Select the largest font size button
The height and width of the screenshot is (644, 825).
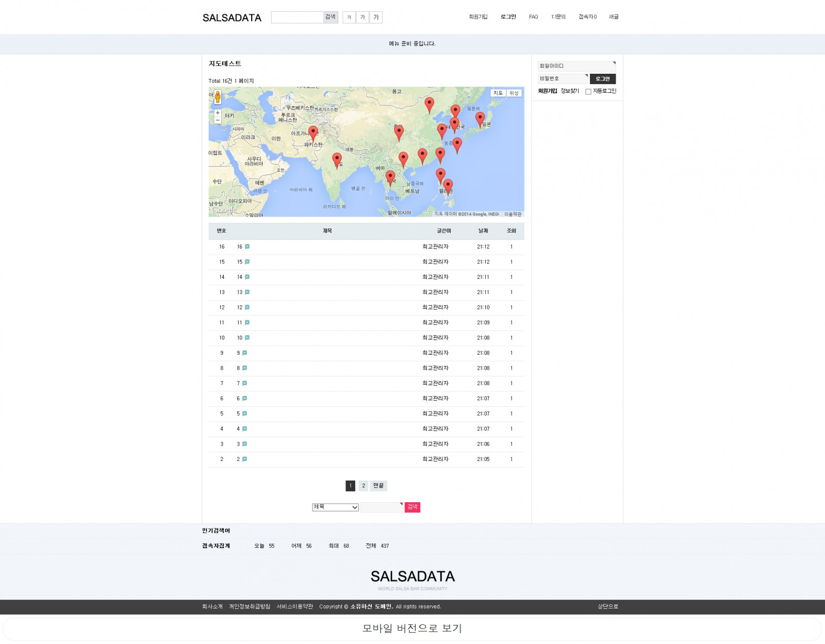click(376, 18)
